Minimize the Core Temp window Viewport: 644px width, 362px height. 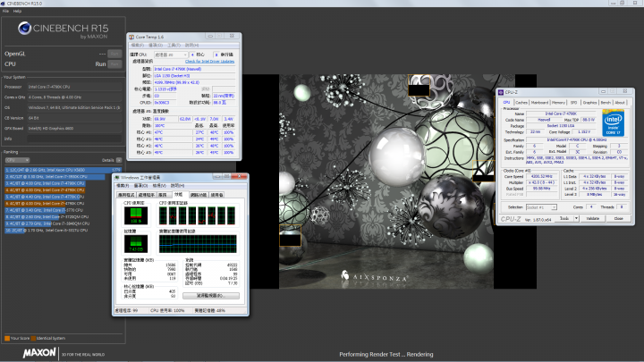click(210, 36)
